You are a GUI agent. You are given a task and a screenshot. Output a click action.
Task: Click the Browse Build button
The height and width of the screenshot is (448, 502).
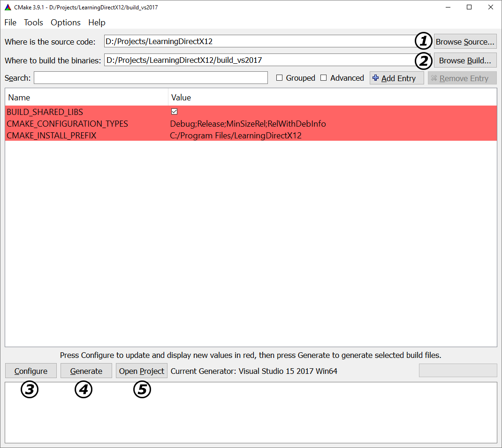point(465,61)
